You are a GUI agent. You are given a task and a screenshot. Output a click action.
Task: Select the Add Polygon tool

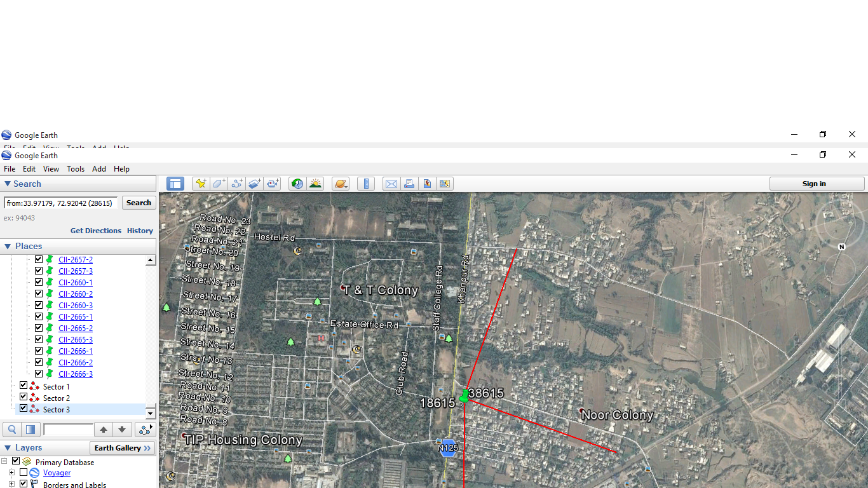(x=219, y=184)
